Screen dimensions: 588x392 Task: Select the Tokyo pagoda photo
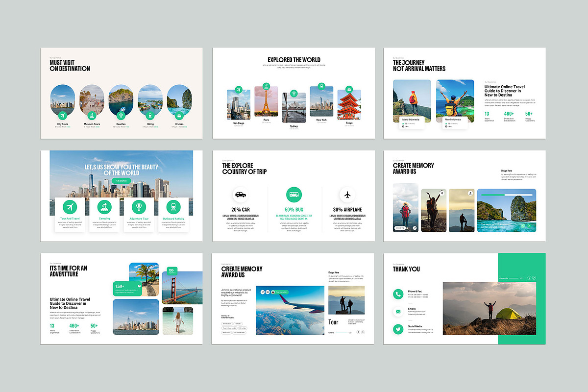[x=349, y=105]
